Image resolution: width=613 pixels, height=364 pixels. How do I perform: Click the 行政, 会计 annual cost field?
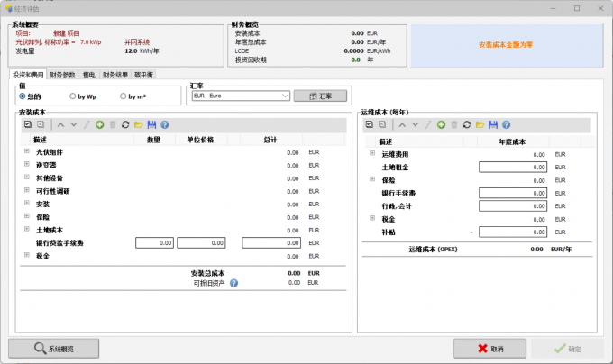(513, 205)
